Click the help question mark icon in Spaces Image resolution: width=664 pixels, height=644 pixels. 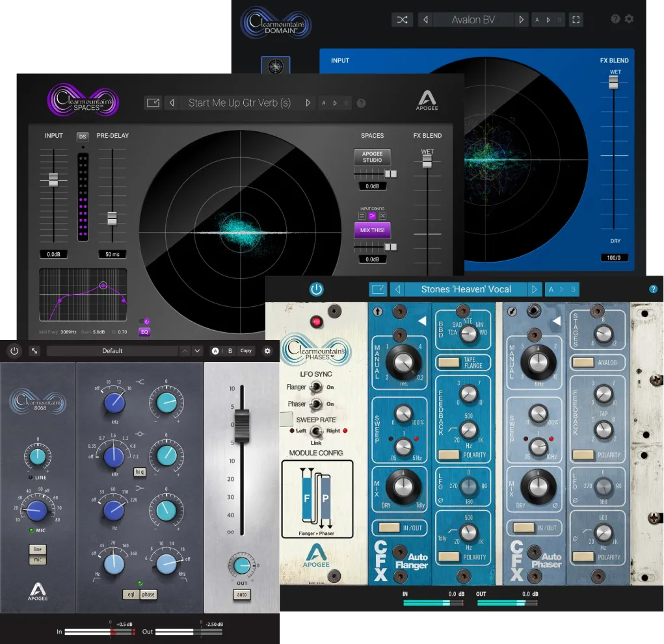pyautogui.click(x=361, y=103)
